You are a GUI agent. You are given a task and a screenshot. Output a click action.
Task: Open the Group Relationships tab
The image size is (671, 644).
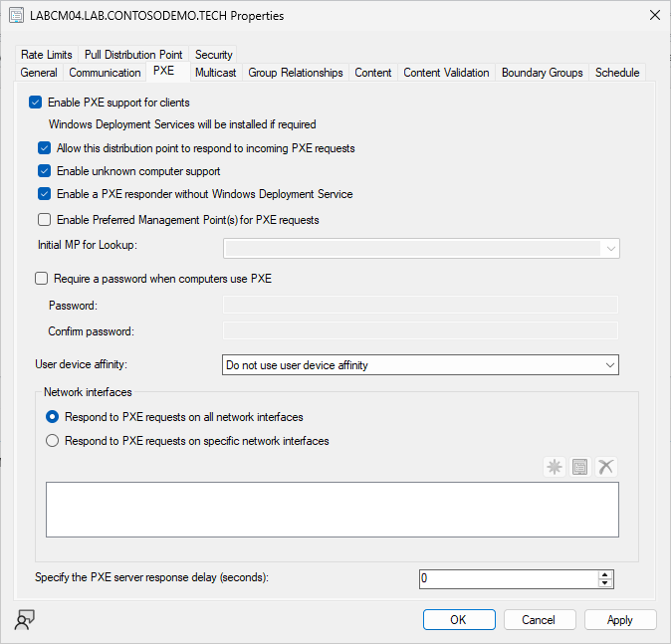point(296,73)
